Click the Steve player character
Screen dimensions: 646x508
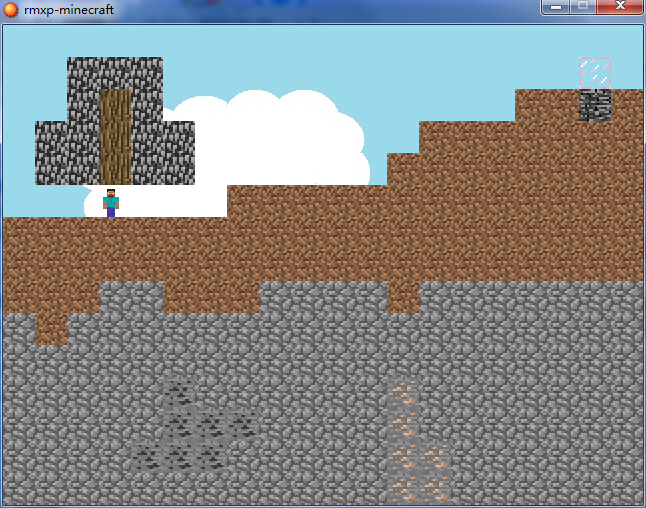coord(111,203)
